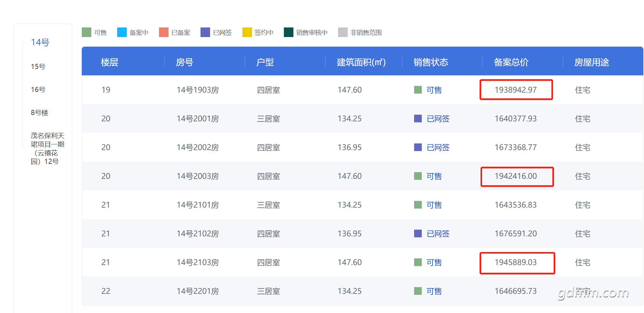Click 可售 status for 14号2101房
This screenshot has height=313, width=644.
tap(434, 205)
